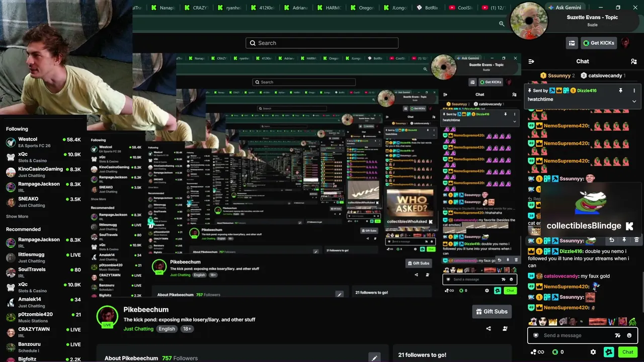Delete the hovered Sssunnyy chat message

[636, 240]
